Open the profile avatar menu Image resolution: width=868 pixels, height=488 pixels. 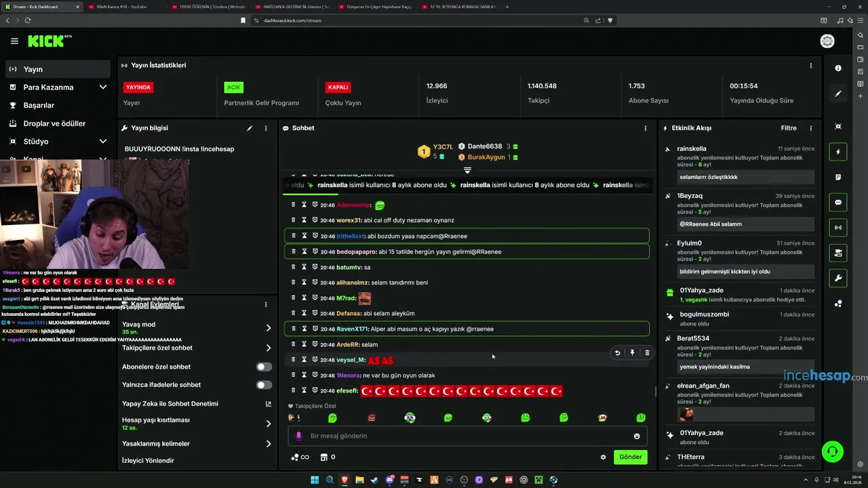tap(827, 41)
